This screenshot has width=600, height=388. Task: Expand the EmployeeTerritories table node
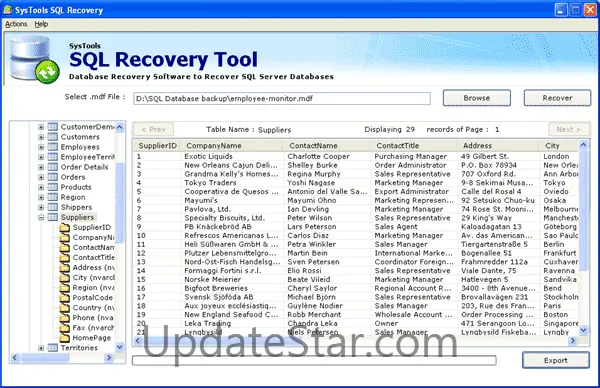(41, 157)
